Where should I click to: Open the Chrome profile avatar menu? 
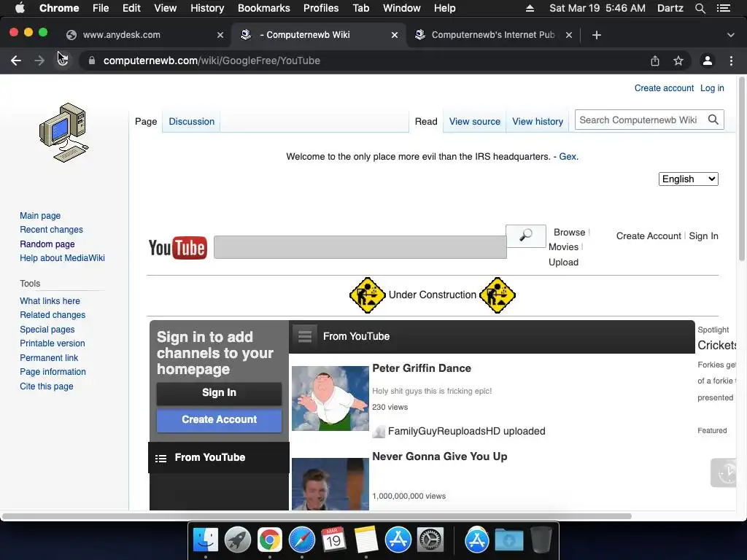pyautogui.click(x=708, y=61)
